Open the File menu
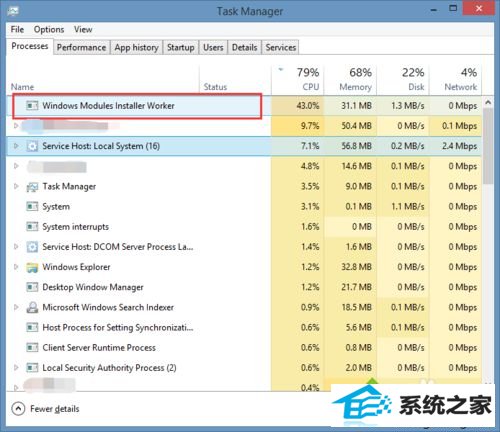 click(17, 29)
